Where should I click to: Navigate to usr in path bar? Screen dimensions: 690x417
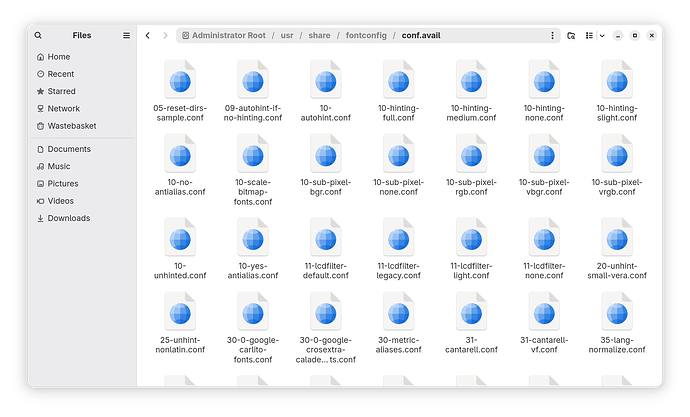point(287,35)
